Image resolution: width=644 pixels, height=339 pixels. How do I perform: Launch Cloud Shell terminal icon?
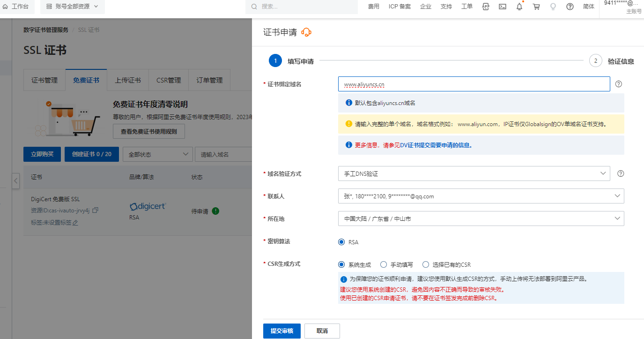(503, 7)
